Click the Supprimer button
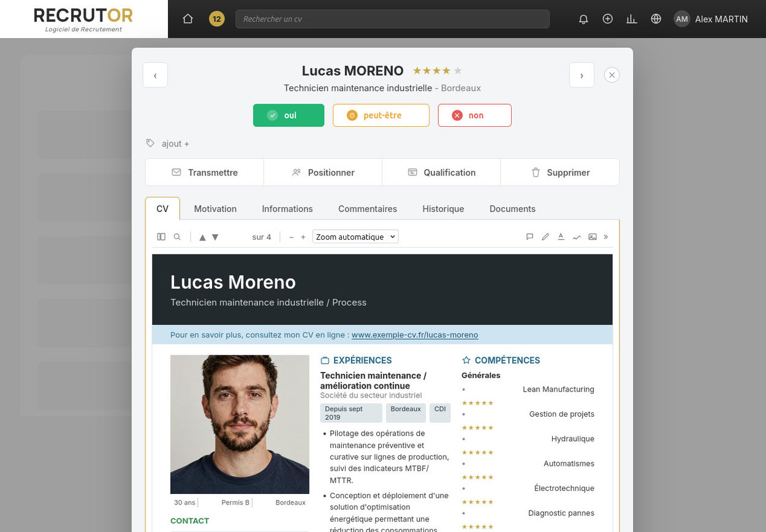The image size is (766, 532). click(x=560, y=172)
